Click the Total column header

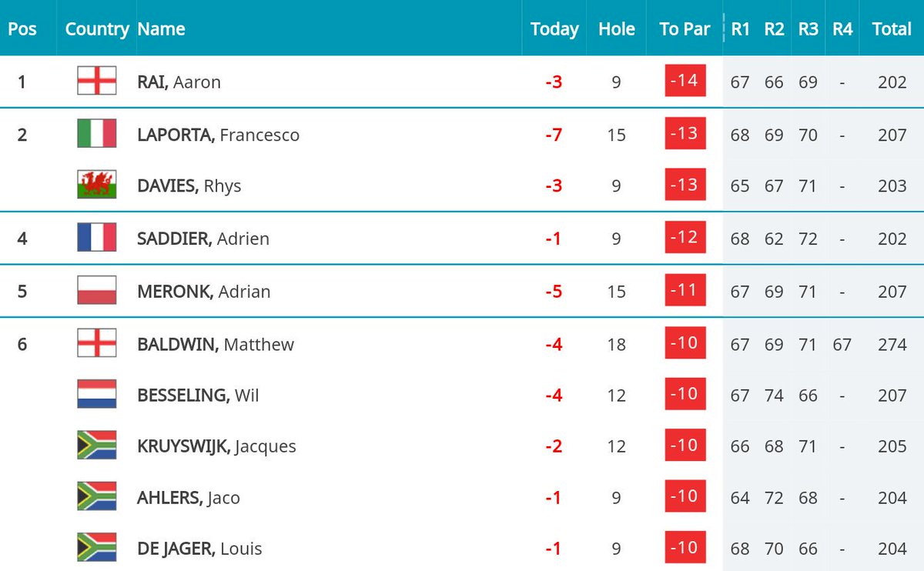click(x=892, y=29)
